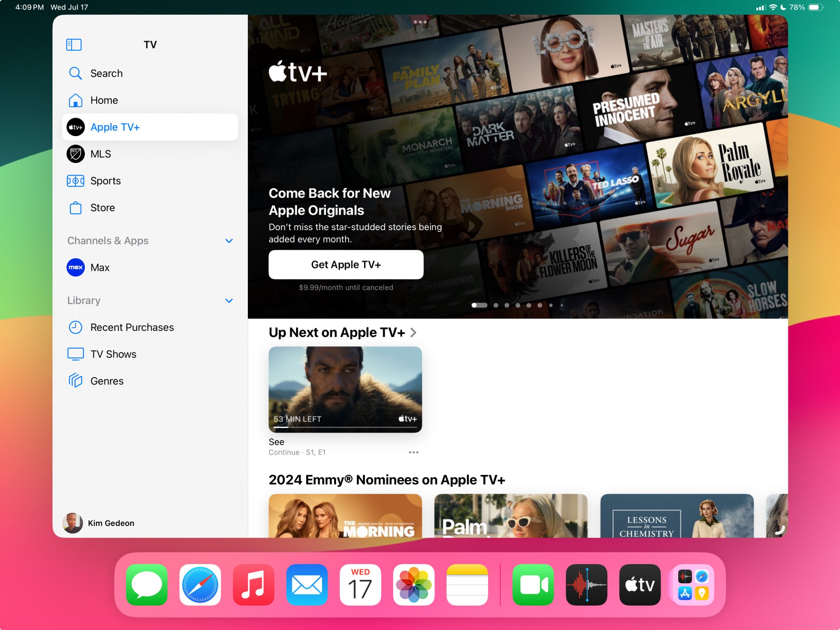Collapse the sidebar with the toggle icon
Screen dimensions: 840x630
(x=73, y=44)
